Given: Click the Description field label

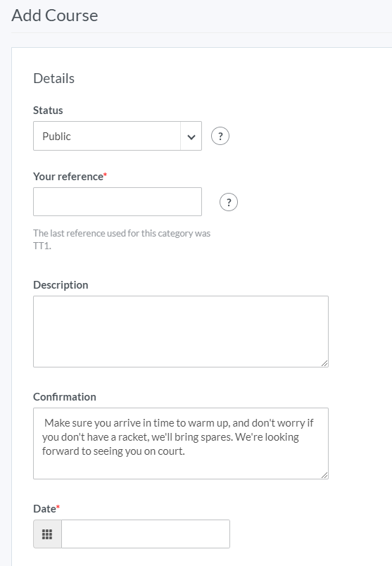Looking at the screenshot, I should click(61, 285).
